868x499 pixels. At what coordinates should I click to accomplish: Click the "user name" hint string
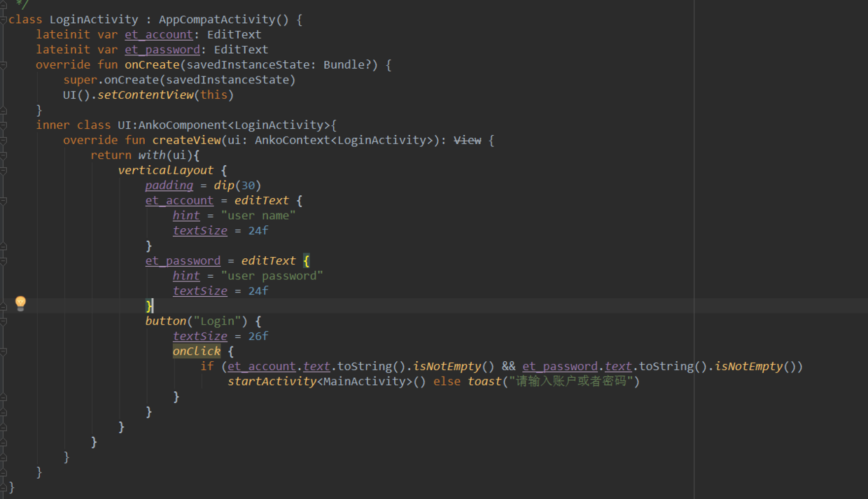(258, 216)
